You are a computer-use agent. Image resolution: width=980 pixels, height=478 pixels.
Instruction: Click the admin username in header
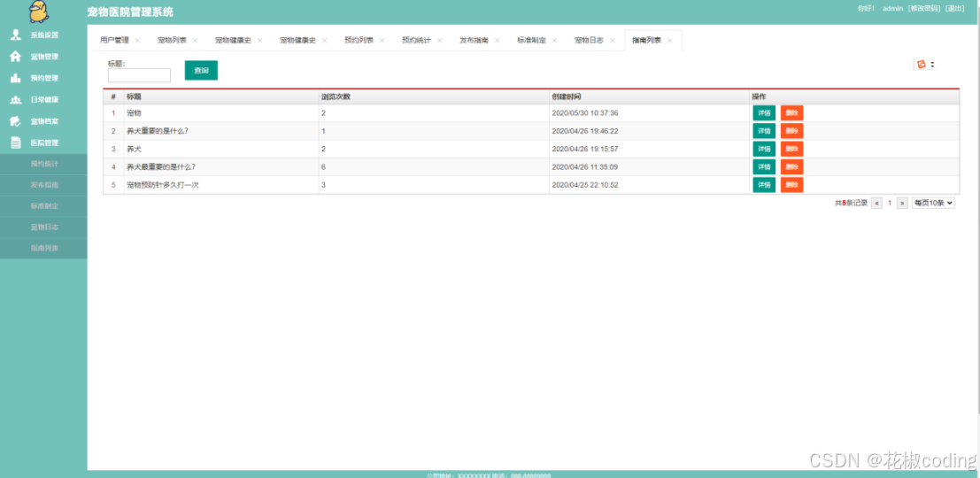(x=892, y=8)
